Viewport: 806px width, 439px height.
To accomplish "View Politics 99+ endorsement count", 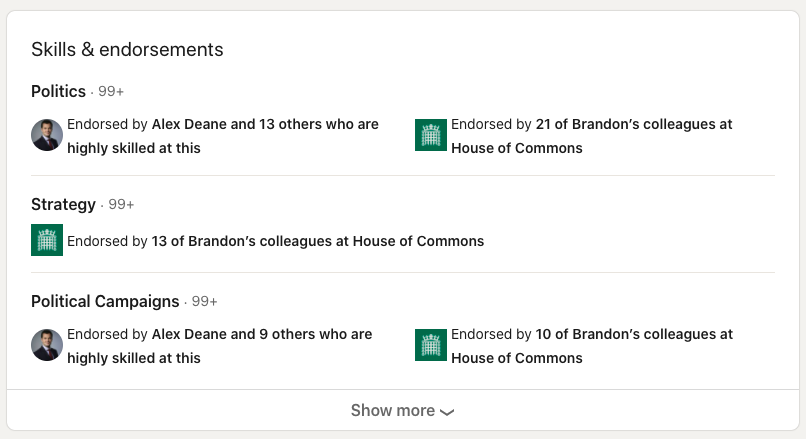I will point(111,92).
